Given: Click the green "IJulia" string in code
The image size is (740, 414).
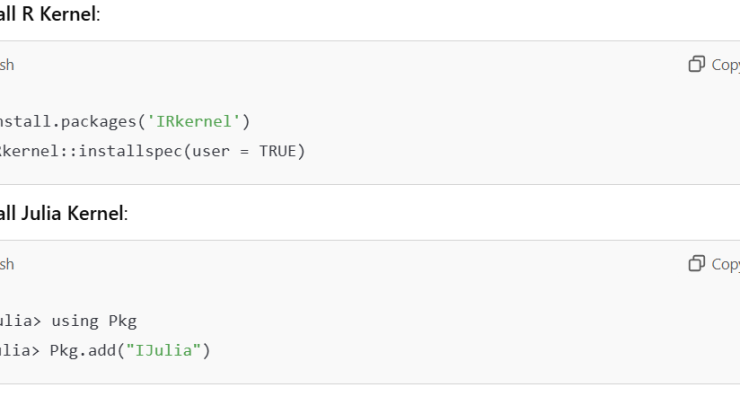Looking at the screenshot, I should point(164,350).
